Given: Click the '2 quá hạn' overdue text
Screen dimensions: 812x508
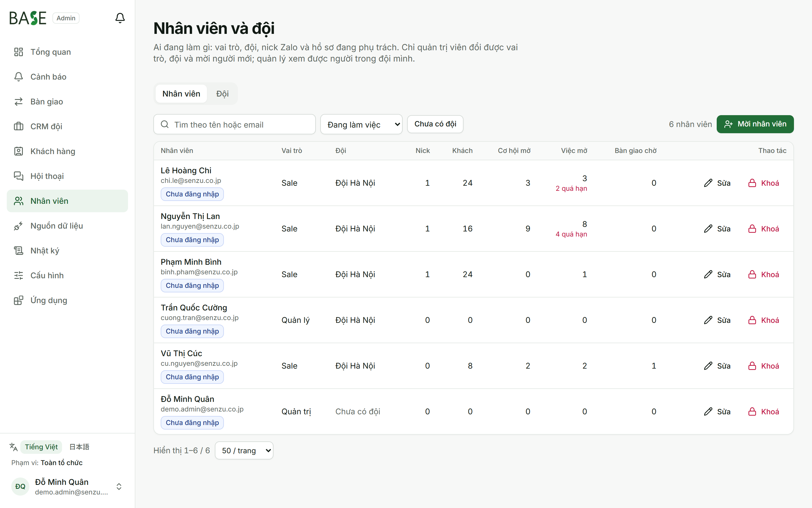Looking at the screenshot, I should pos(571,189).
